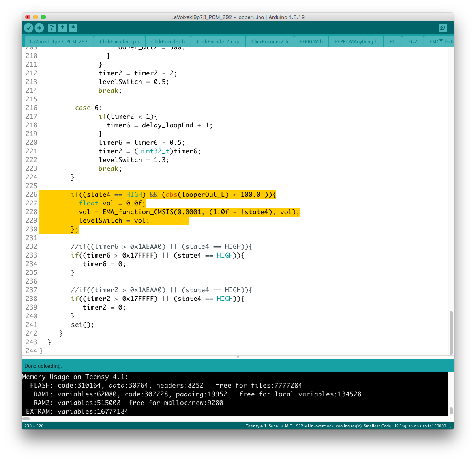
Task: Place cursor on the sei(); line
Action: click(x=82, y=325)
